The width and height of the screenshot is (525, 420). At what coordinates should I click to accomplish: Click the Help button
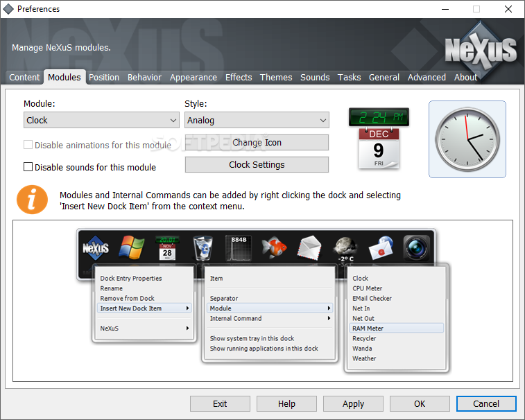[x=286, y=403]
